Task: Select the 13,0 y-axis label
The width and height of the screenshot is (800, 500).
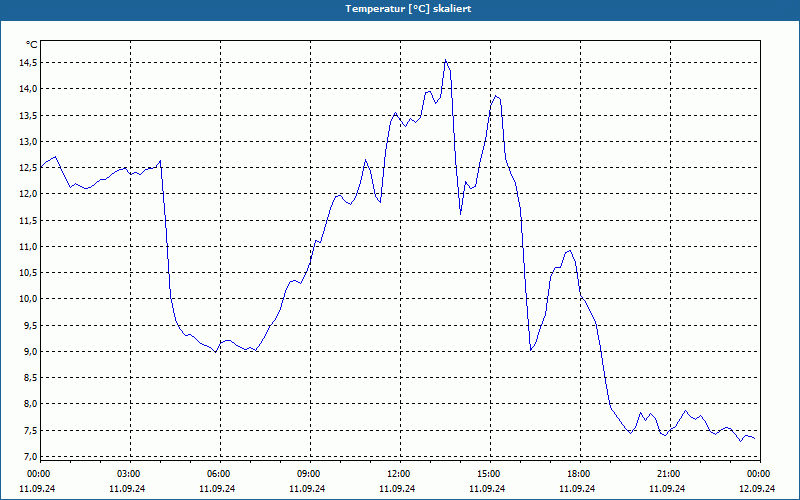Action: (28, 141)
